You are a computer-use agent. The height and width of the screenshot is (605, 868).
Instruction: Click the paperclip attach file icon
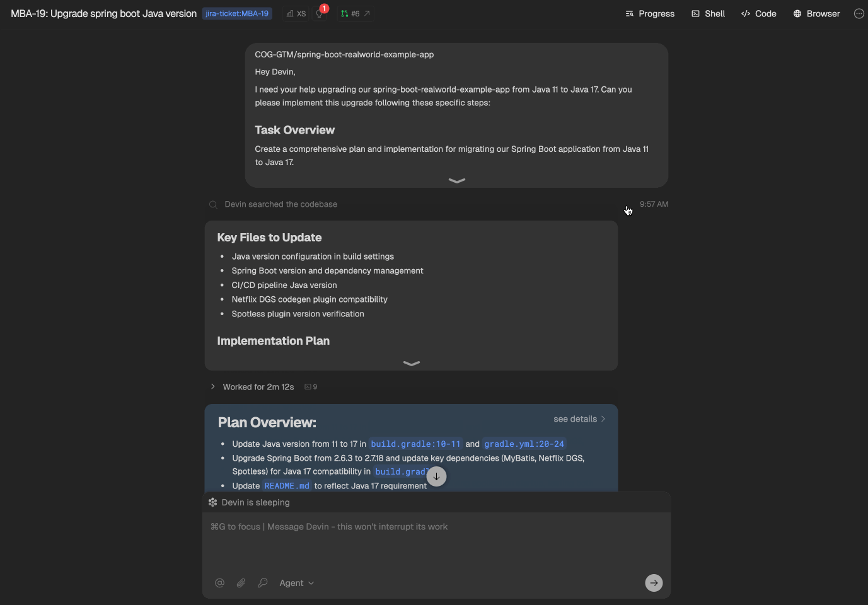(241, 583)
